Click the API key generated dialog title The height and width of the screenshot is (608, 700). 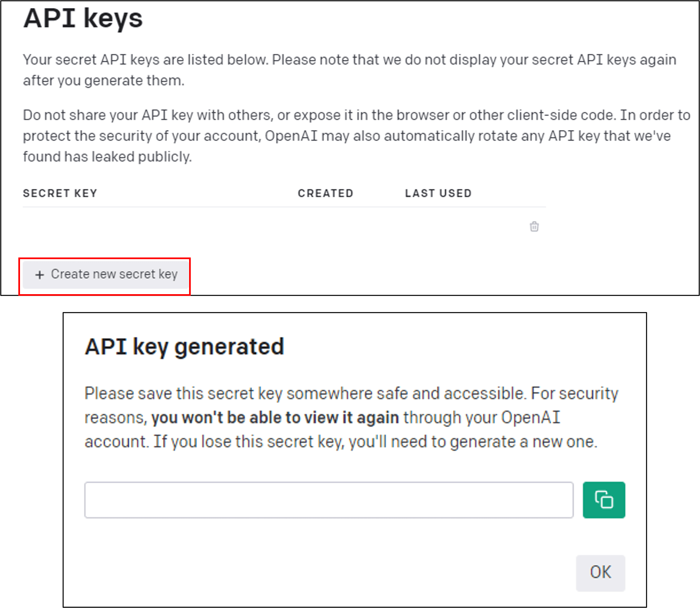pyautogui.click(x=185, y=346)
